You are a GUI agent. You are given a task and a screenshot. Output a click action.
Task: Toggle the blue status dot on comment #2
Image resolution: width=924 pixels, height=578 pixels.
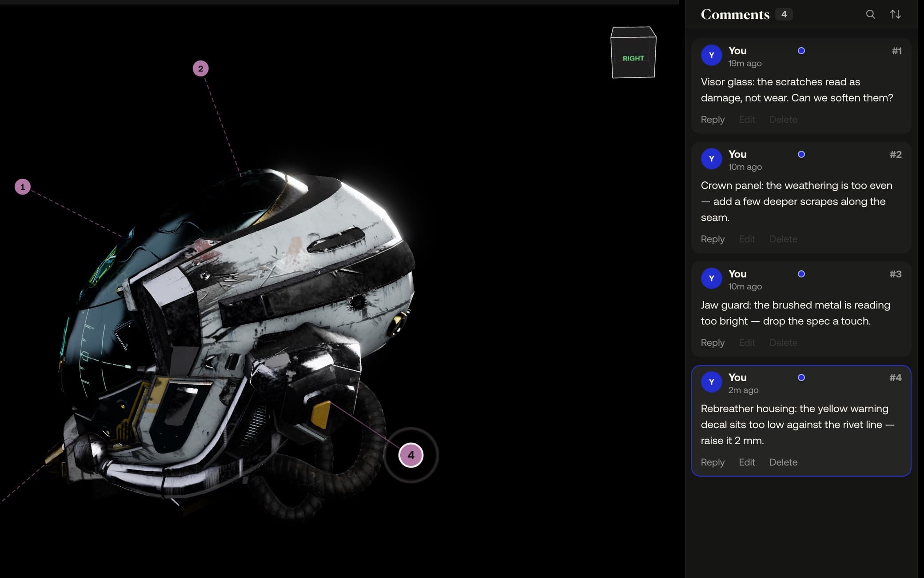point(801,154)
